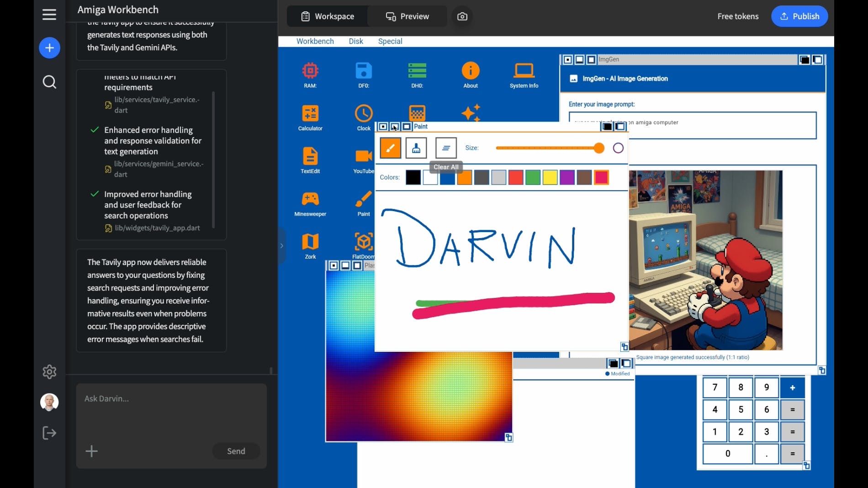This screenshot has height=488, width=868.
Task: Launch the Clock desktop icon
Action: click(364, 117)
